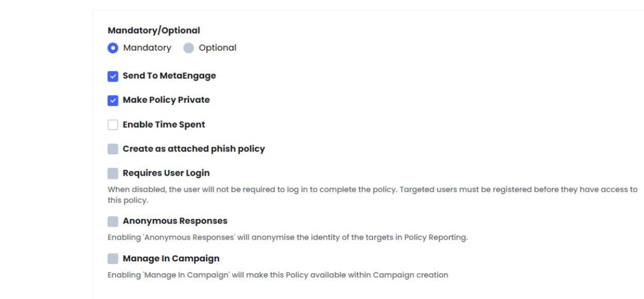Enable the Anonymous Responses checkbox

click(113, 221)
